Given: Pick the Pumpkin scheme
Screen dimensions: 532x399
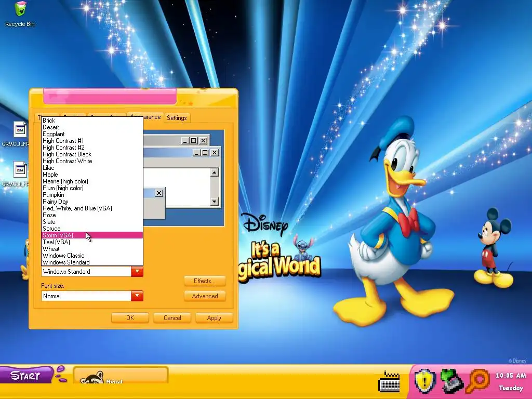Looking at the screenshot, I should pos(92,195).
